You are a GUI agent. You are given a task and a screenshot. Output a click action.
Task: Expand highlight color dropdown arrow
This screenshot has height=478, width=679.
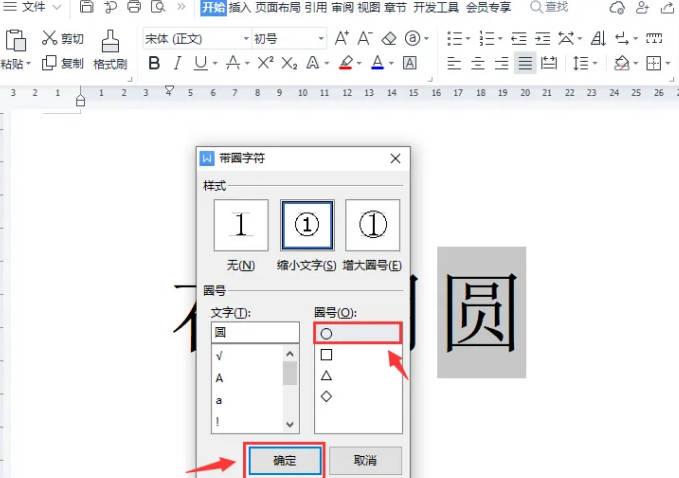(x=359, y=64)
